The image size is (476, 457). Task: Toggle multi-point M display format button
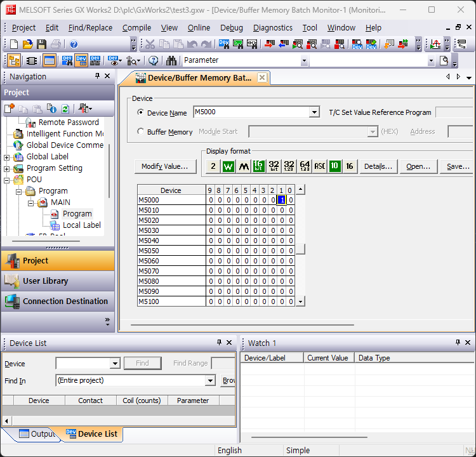(x=244, y=166)
